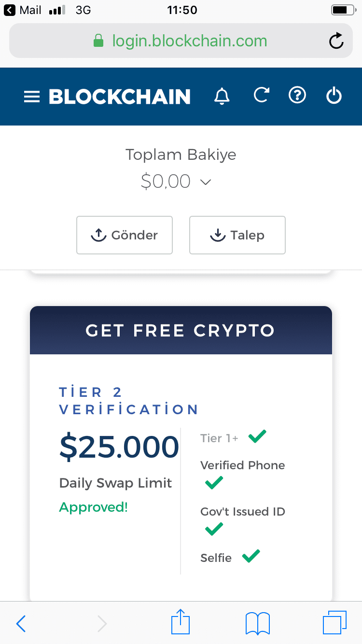This screenshot has width=362, height=644.
Task: Tap the Safari share icon
Action: [x=181, y=622]
